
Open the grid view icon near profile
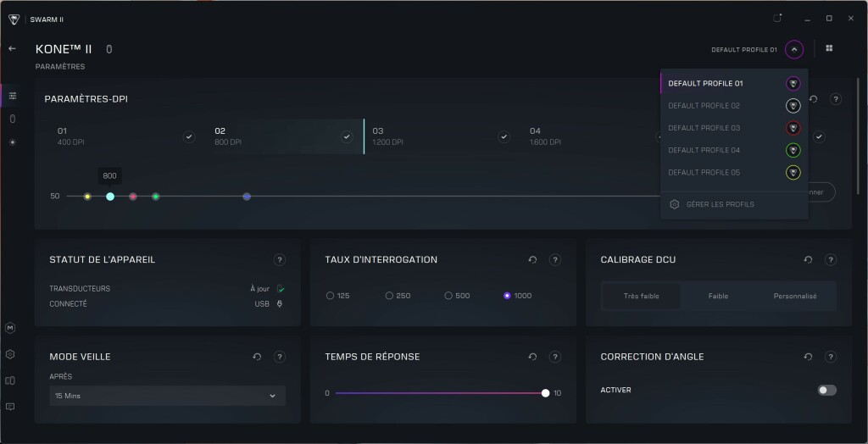[x=829, y=48]
